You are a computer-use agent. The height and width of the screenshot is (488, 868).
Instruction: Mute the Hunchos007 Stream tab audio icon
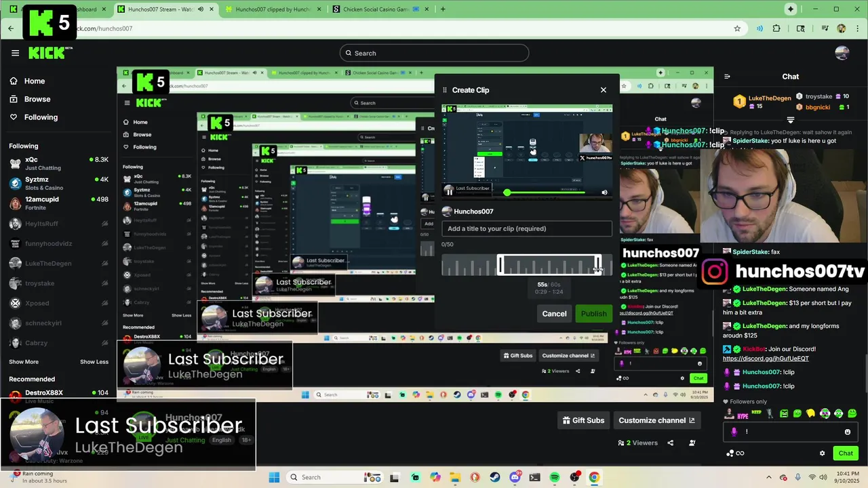[201, 9]
